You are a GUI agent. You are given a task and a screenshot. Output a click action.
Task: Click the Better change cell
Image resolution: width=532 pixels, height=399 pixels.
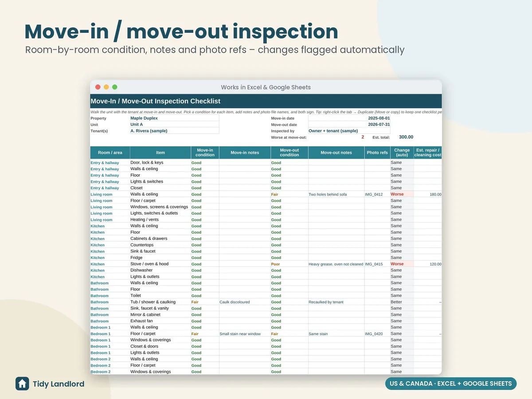tap(402, 302)
